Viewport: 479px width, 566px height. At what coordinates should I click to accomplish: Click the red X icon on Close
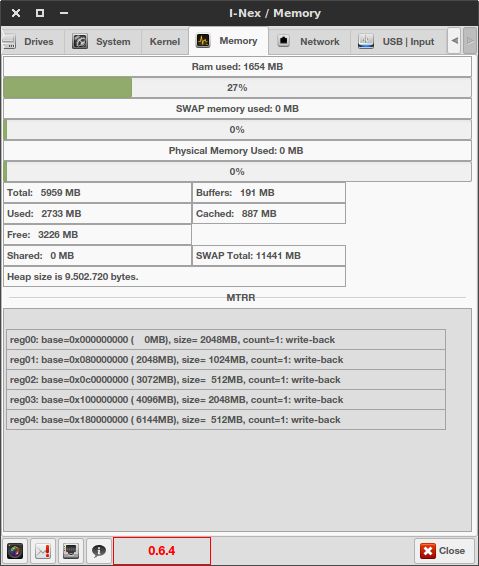[x=428, y=551]
